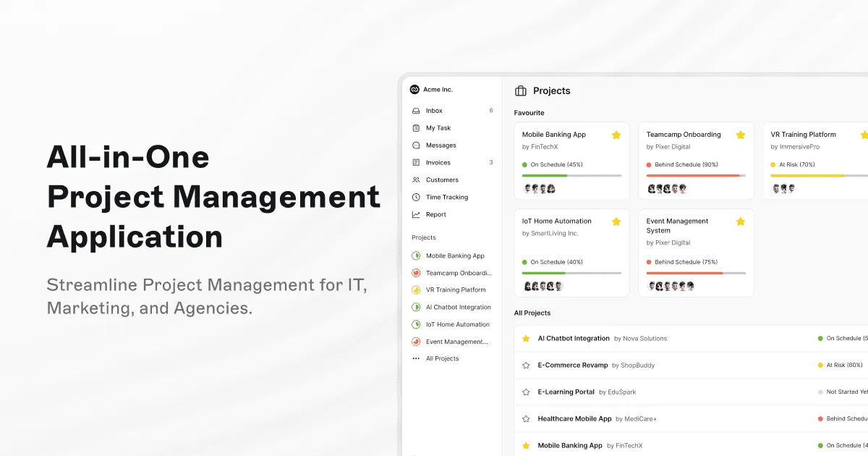Select the Customers sidebar icon
Viewport: 868px width, 456px height.
pyautogui.click(x=414, y=180)
